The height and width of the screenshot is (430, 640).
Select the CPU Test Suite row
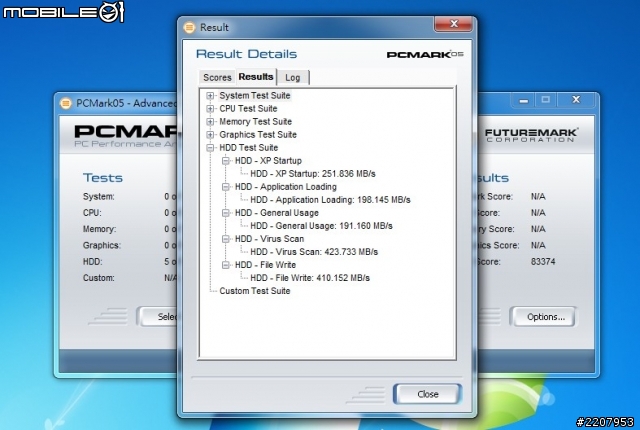click(248, 109)
